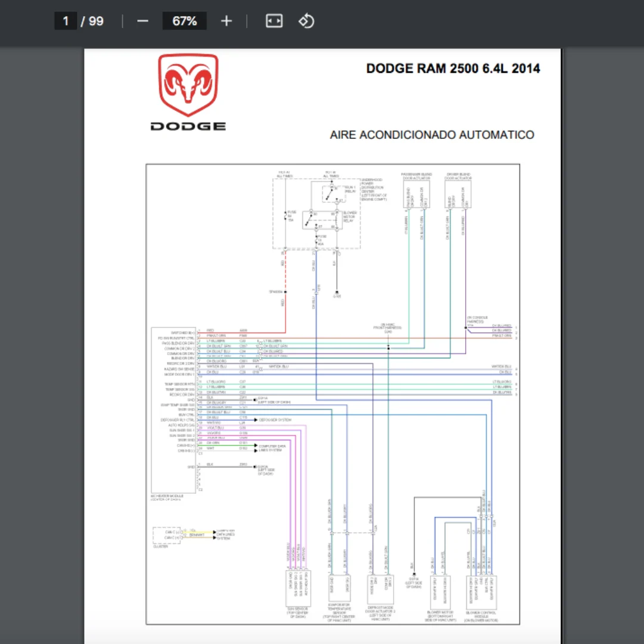Click the Sun Sensor component box
The image size is (644, 644).
click(x=298, y=588)
